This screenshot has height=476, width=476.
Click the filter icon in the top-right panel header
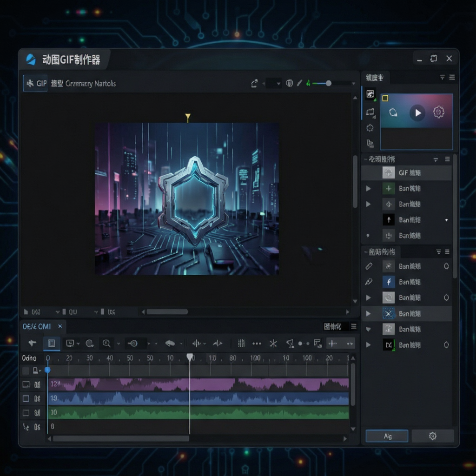(443, 78)
